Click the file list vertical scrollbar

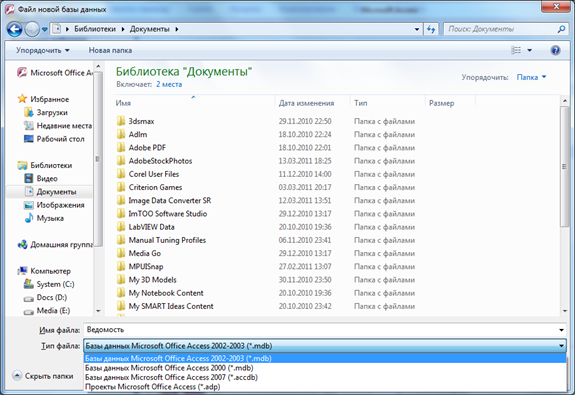(565, 166)
